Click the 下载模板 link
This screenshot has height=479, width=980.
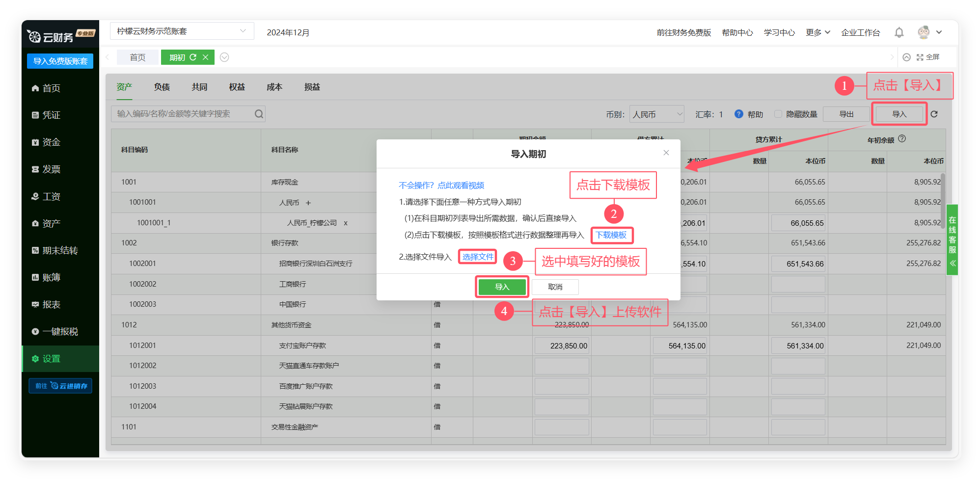[611, 235]
